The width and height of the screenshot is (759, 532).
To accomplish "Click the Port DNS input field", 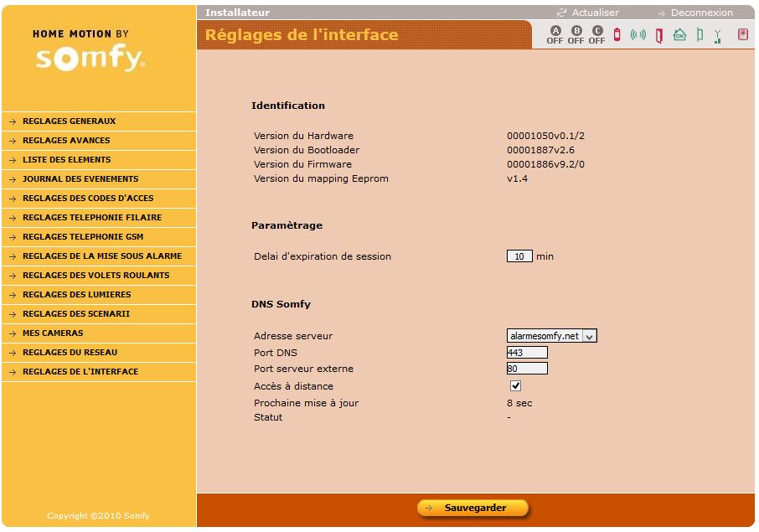I will click(527, 353).
